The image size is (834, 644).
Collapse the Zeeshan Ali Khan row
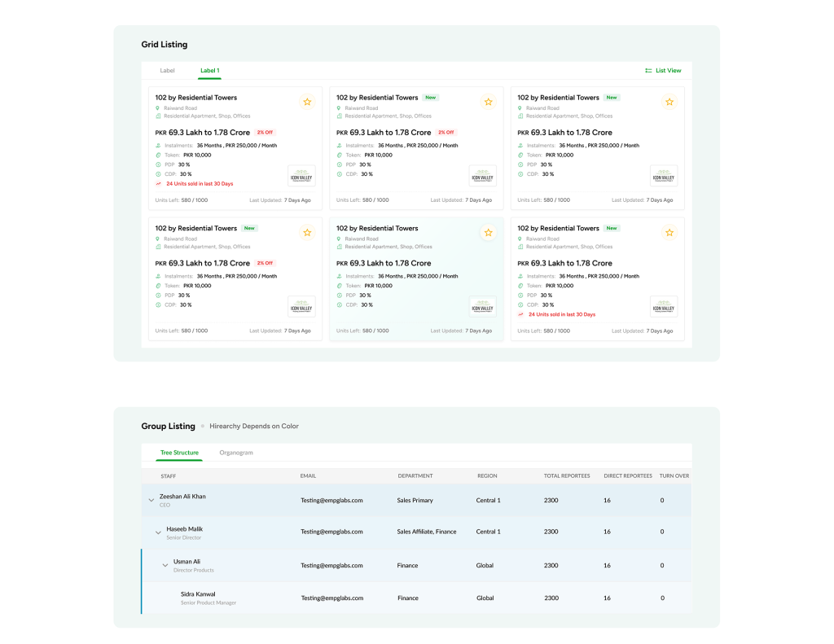tap(151, 501)
